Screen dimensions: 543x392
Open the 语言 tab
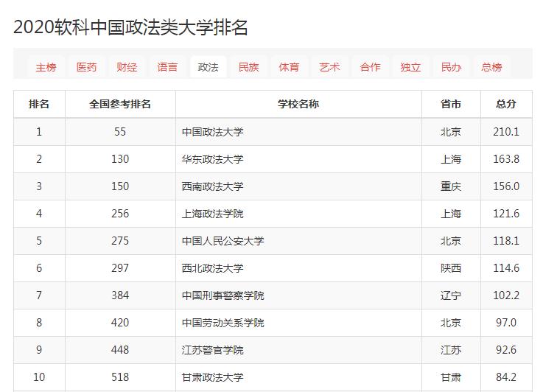point(167,67)
